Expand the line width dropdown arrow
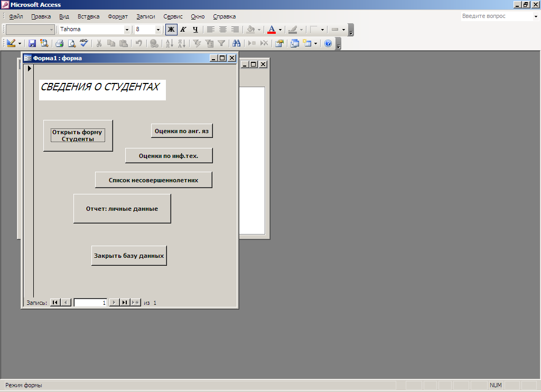This screenshot has width=541, height=392. pos(323,30)
